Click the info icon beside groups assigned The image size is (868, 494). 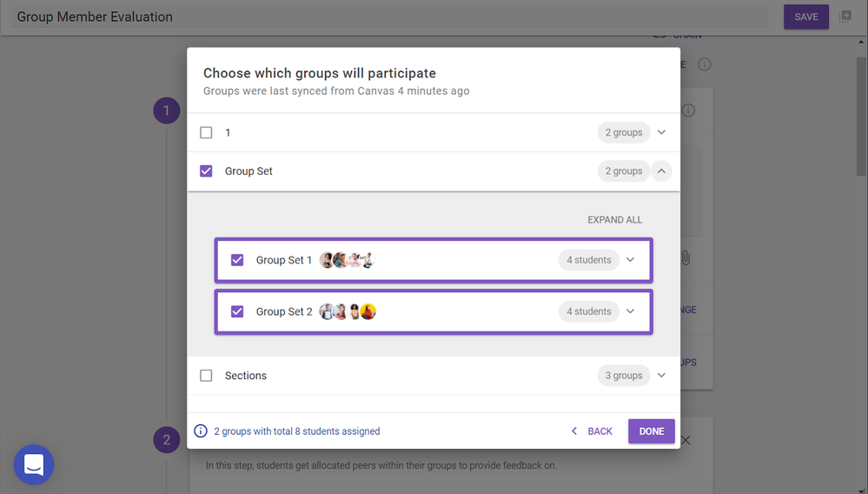coord(201,431)
